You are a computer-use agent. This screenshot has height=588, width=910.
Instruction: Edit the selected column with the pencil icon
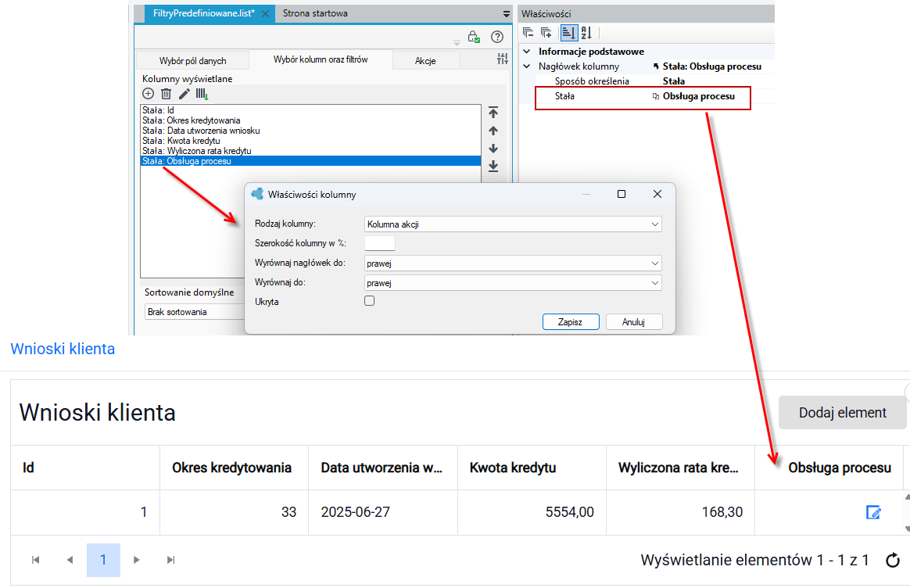184,94
